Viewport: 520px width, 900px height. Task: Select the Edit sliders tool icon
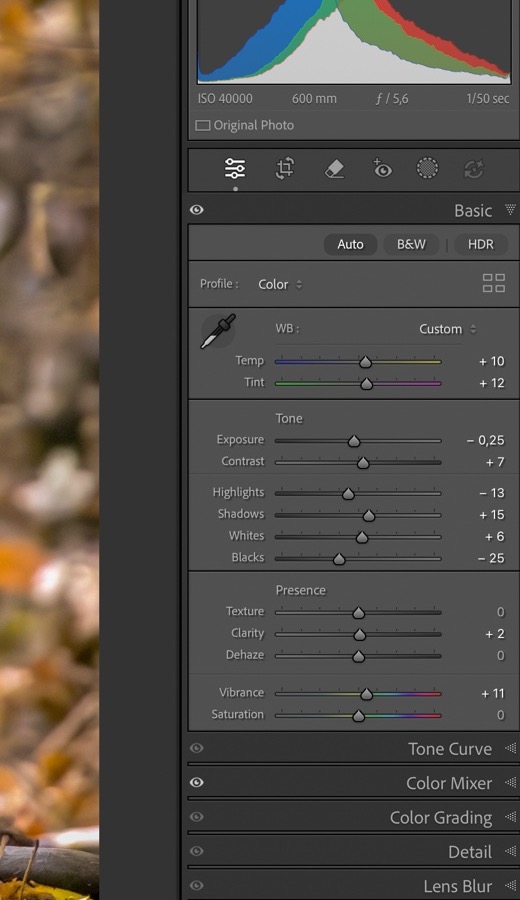point(235,169)
